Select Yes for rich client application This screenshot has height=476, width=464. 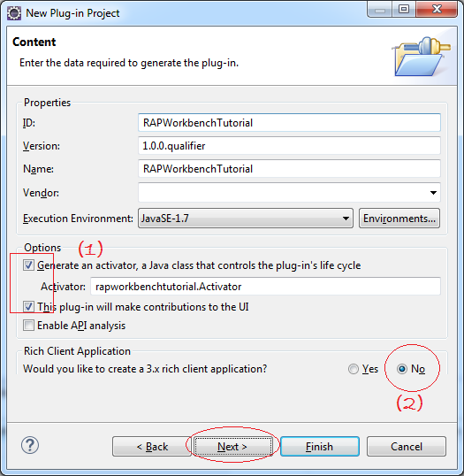click(x=353, y=369)
